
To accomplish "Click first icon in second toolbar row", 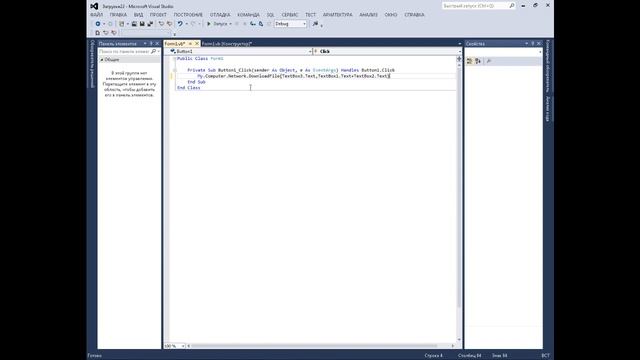I will [98, 33].
